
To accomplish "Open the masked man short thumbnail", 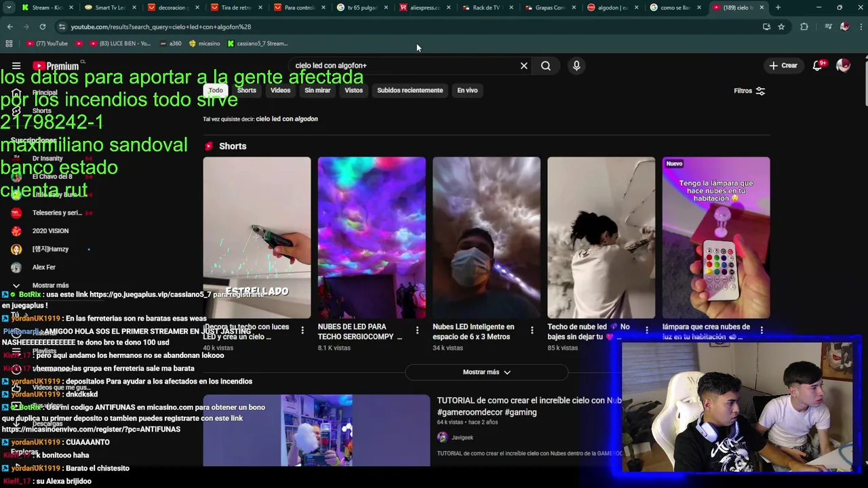I will 486,238.
